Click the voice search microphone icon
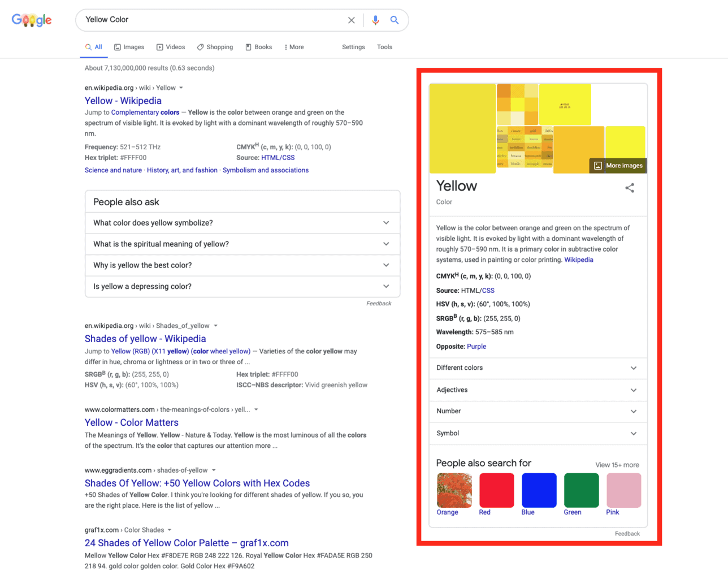Image resolution: width=728 pixels, height=579 pixels. pyautogui.click(x=375, y=20)
